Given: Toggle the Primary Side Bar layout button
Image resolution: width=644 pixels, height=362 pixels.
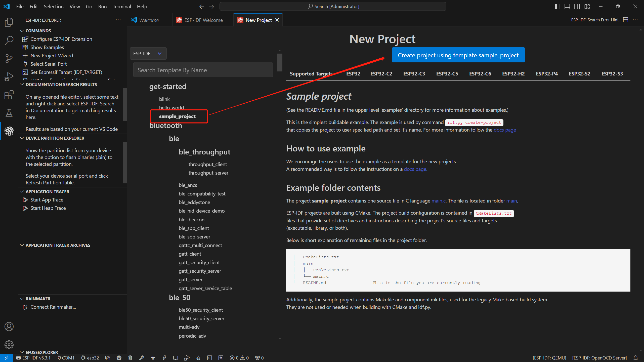Looking at the screenshot, I should 557,7.
